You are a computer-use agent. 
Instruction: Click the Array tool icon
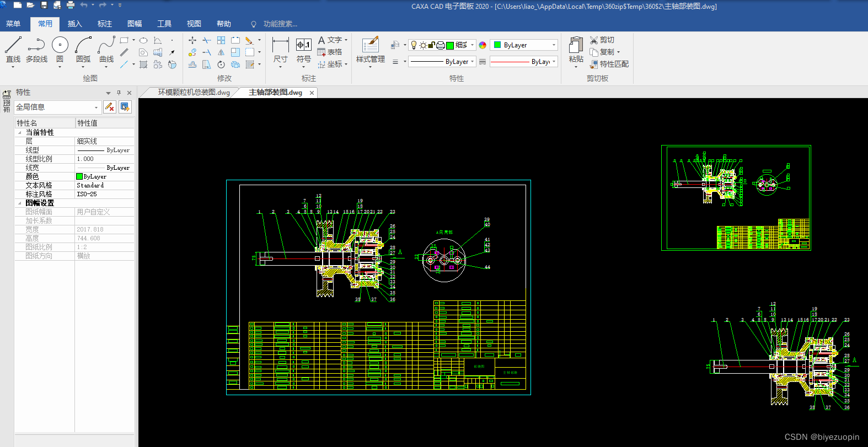[x=221, y=40]
